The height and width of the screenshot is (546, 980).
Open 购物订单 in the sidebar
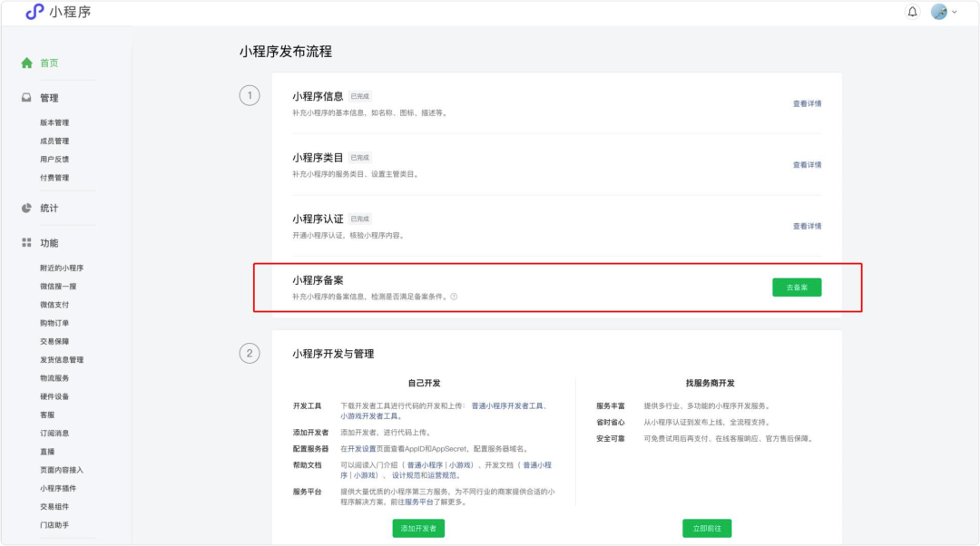point(54,323)
